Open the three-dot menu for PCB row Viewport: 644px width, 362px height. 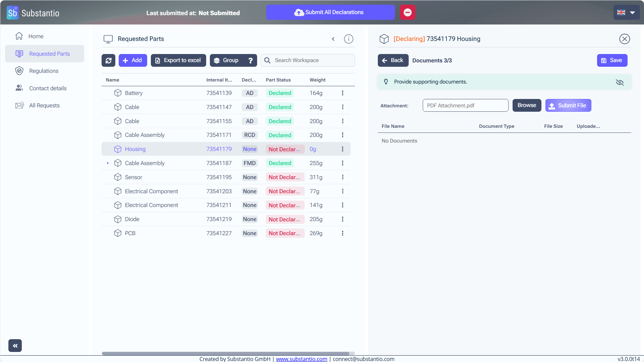pyautogui.click(x=342, y=233)
